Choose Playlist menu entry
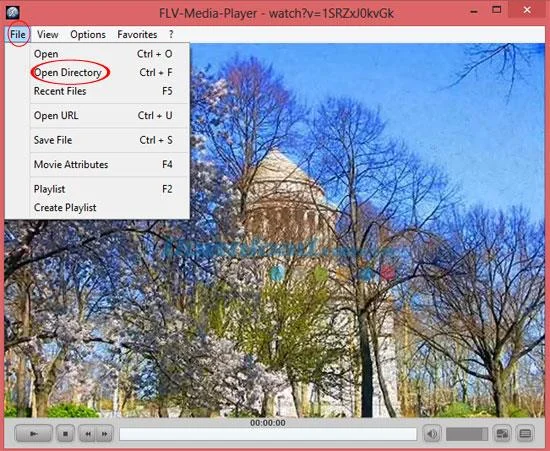This screenshot has width=550, height=451. 109,189
